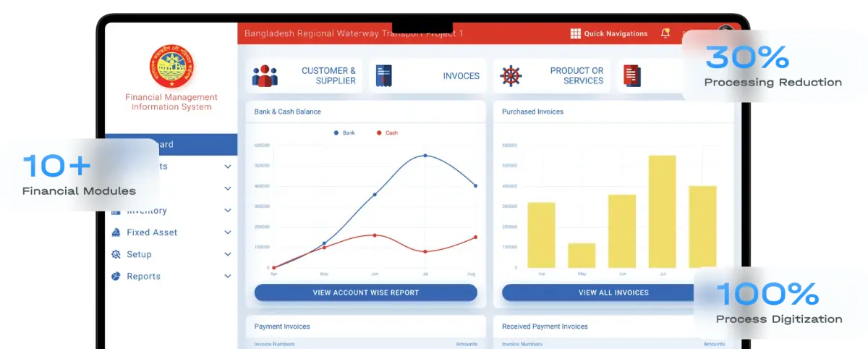This screenshot has height=349, width=868.
Task: Click the shortest yellow bar for May
Action: pyautogui.click(x=582, y=256)
